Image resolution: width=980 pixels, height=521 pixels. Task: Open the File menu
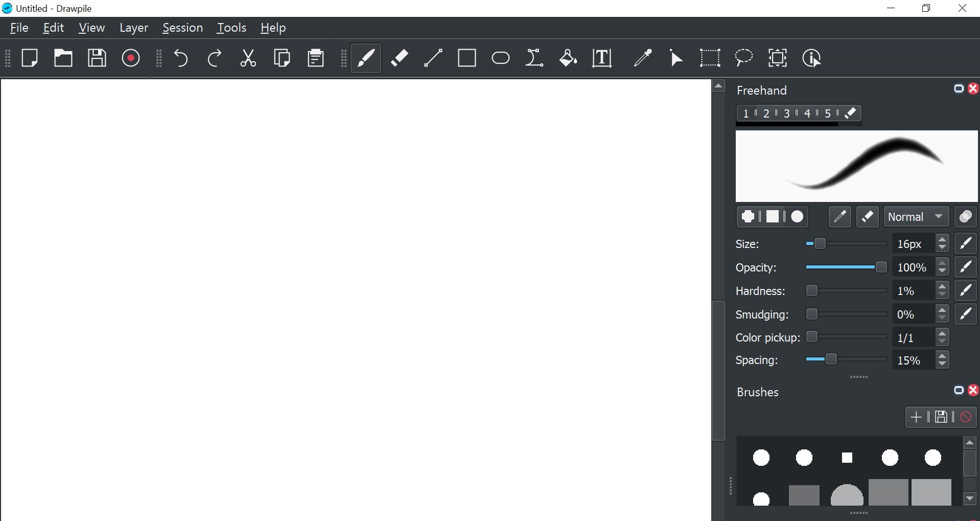pyautogui.click(x=19, y=28)
